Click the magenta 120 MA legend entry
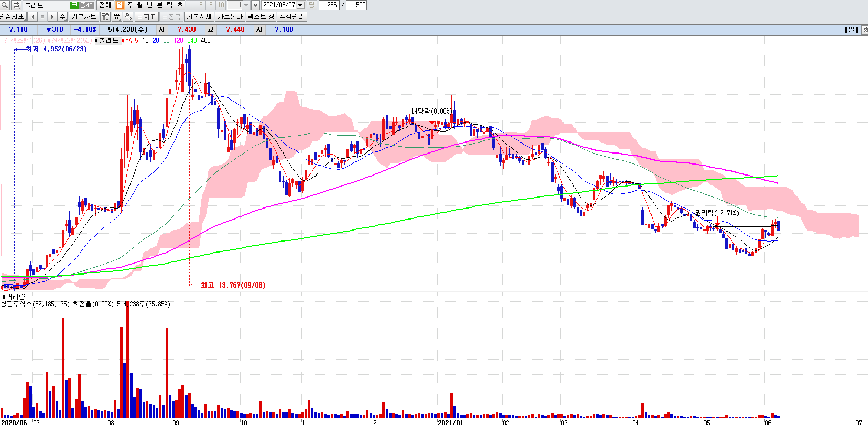This screenshot has width=868, height=427. [x=179, y=40]
